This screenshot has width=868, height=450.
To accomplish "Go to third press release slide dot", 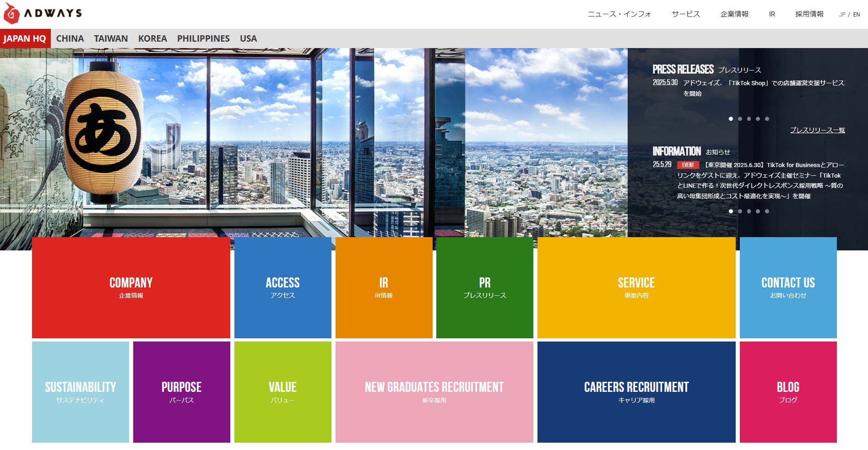I will (749, 119).
